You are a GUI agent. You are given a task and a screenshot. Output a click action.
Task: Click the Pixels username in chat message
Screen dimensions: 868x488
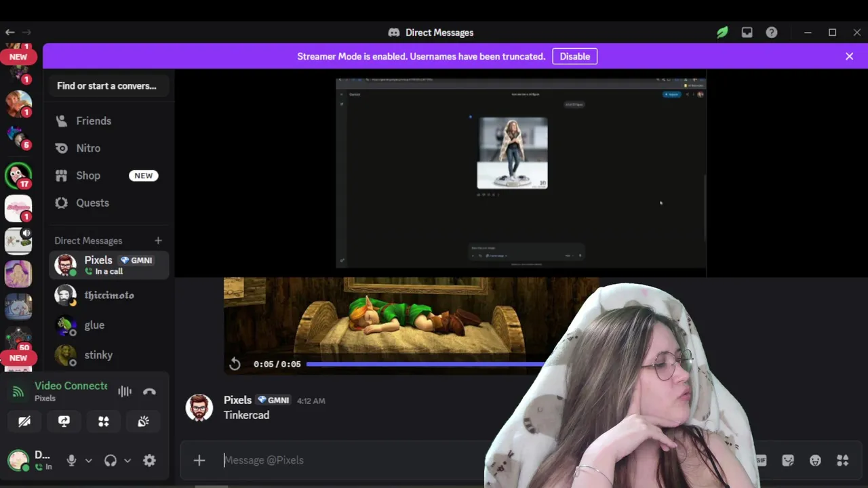point(237,400)
